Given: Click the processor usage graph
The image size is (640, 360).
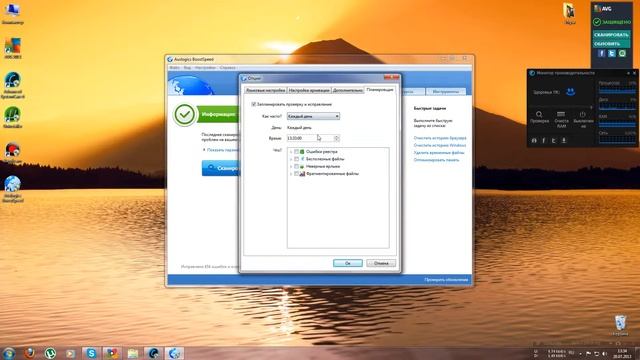Looking at the screenshot, I should (617, 91).
